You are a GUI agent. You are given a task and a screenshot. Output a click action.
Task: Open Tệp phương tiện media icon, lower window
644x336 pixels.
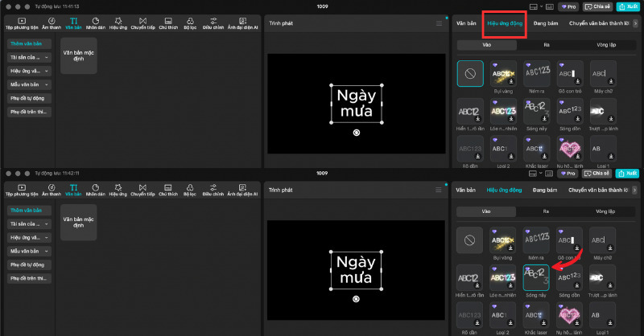[21, 190]
